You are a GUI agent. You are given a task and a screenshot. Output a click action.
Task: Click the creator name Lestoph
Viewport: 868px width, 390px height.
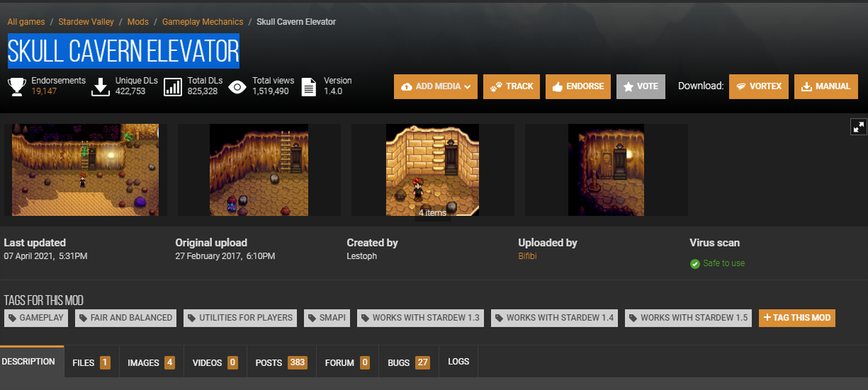pyautogui.click(x=362, y=256)
